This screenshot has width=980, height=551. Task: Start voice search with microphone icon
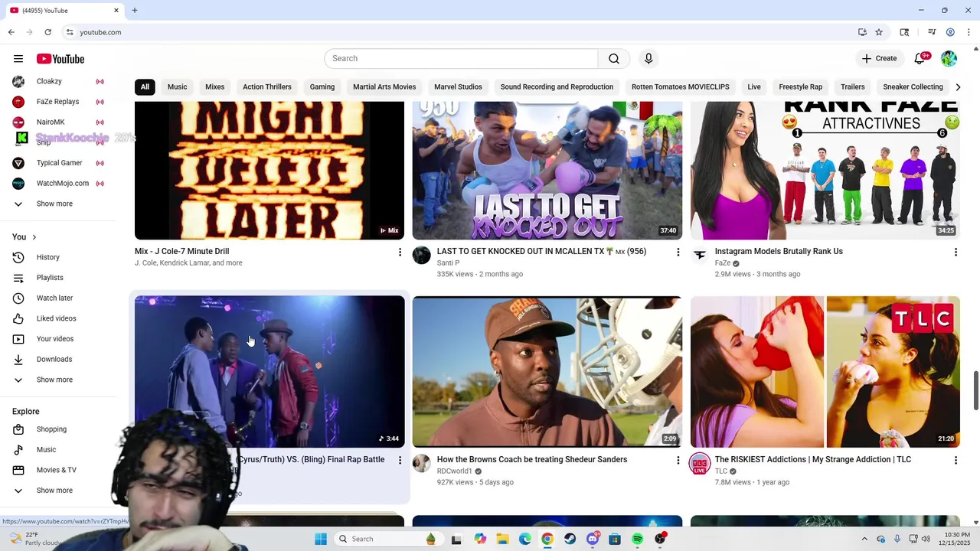[648, 59]
